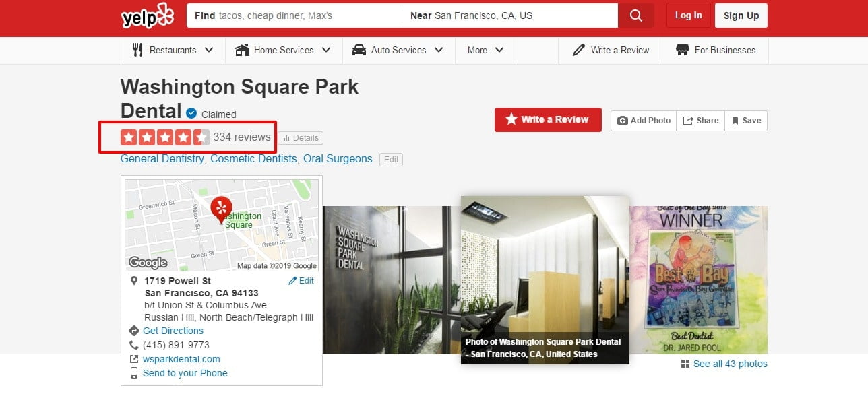This screenshot has height=394, width=868.
Task: Click the blue claimed checkmark badge
Action: tap(191, 113)
